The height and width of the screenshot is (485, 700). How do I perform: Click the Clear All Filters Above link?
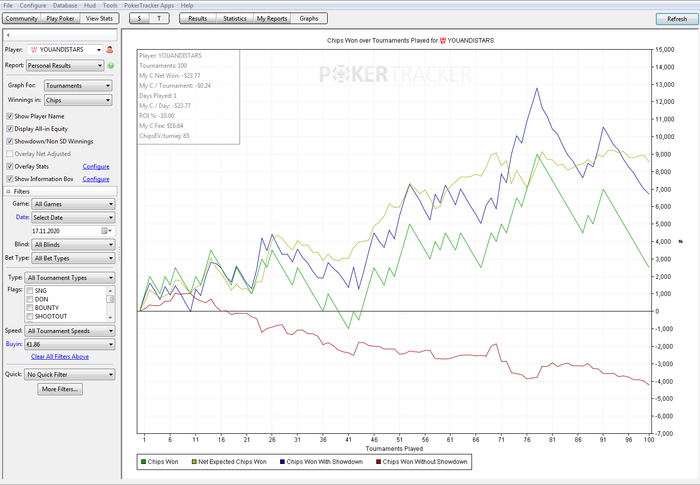[60, 356]
